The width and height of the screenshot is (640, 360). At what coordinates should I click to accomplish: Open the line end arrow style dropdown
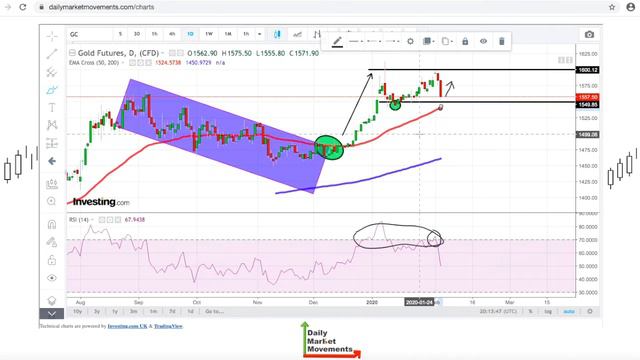point(392,41)
